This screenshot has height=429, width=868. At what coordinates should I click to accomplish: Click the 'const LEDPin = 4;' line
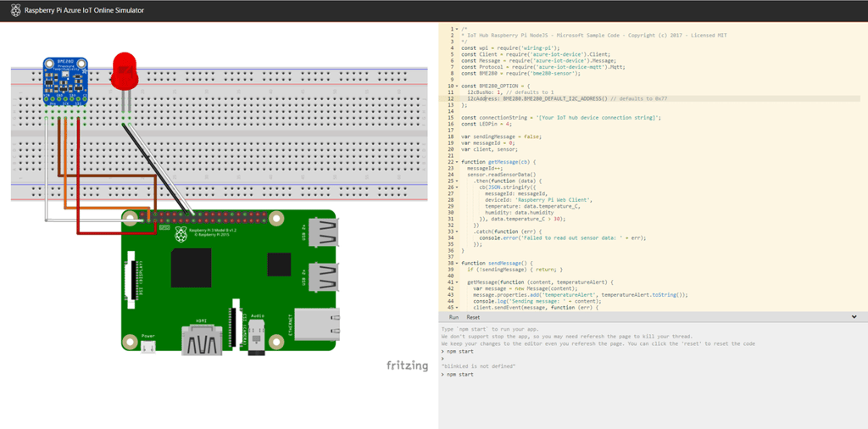pos(487,124)
